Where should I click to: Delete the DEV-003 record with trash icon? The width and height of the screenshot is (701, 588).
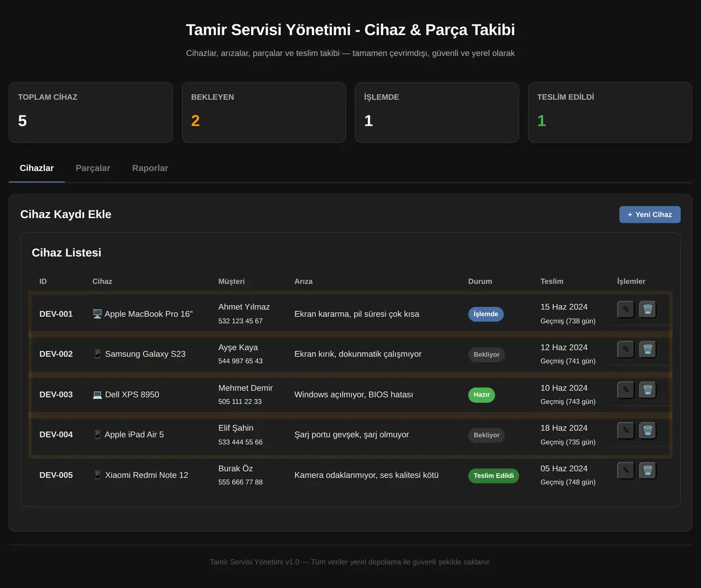click(648, 390)
